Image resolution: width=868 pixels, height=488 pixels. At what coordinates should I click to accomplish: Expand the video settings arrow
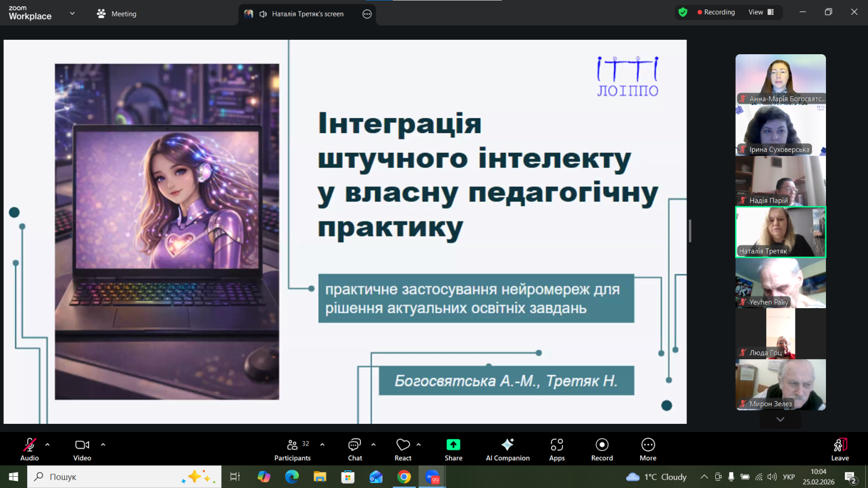103,444
